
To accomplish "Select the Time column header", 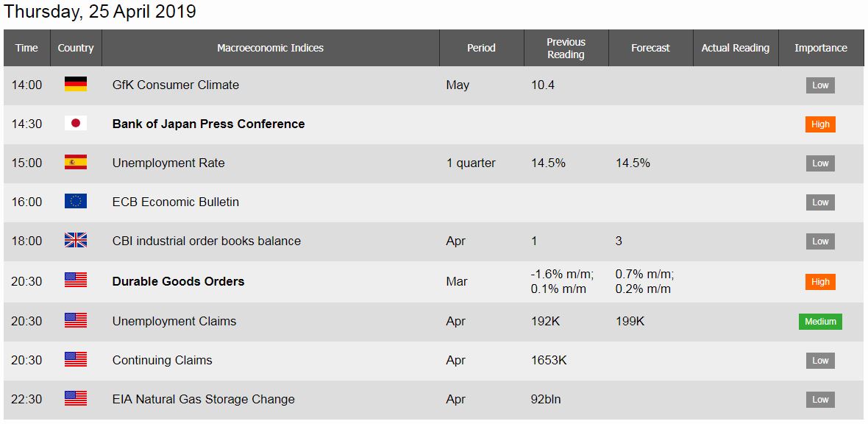I will 26,49.
